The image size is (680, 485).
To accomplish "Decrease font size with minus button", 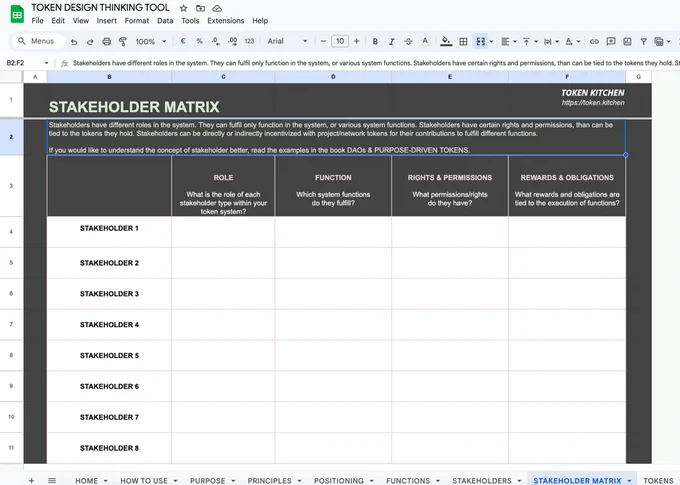I will 323,41.
